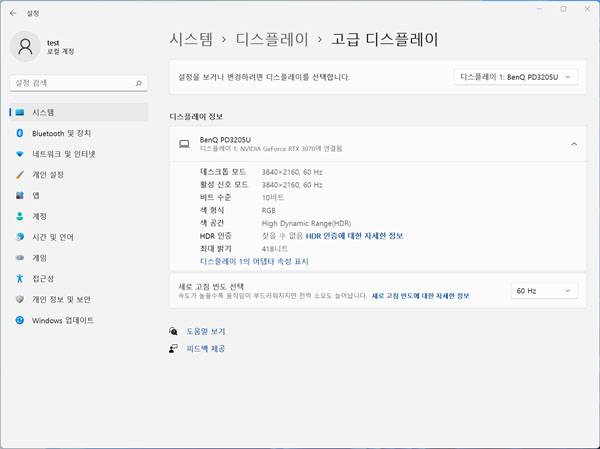Collapse the BenQ PD3205U display info section
Image resolution: width=600 pixels, height=449 pixels.
(573, 144)
